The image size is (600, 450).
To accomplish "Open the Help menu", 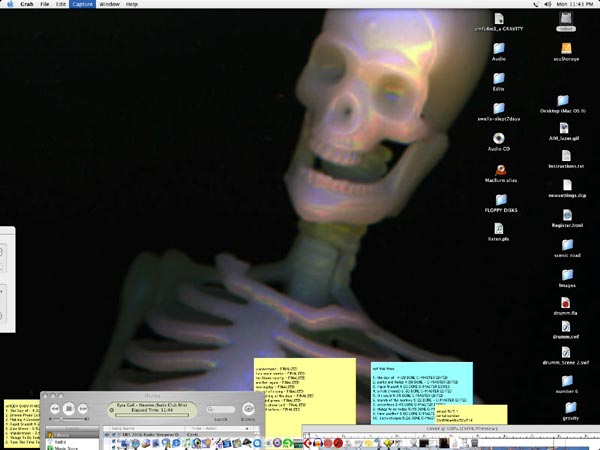I will (132, 4).
